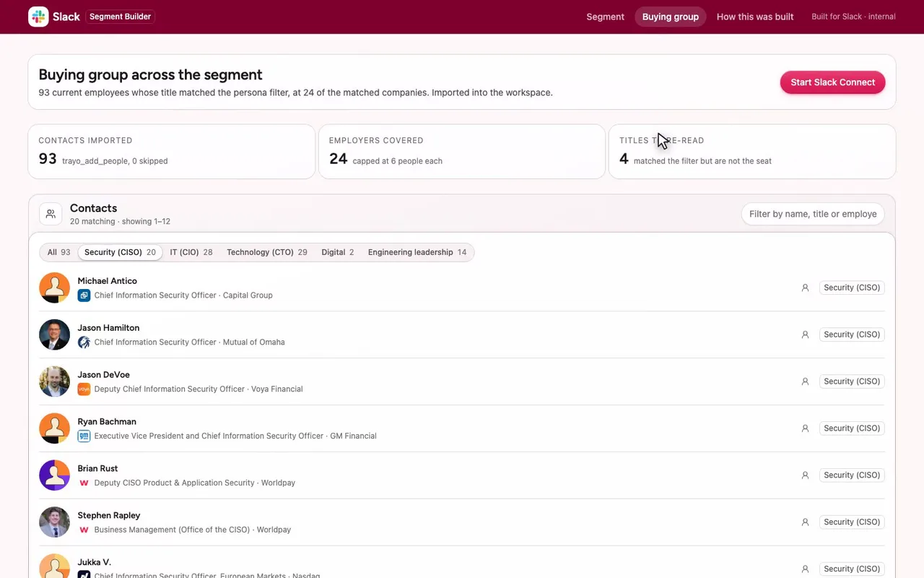Click person icon in Jason DeVoe's row
This screenshot has width=924, height=578.
tap(805, 381)
